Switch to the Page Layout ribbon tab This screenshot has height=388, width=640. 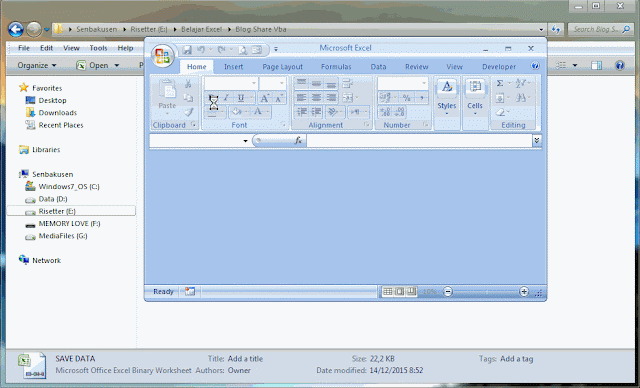point(282,67)
